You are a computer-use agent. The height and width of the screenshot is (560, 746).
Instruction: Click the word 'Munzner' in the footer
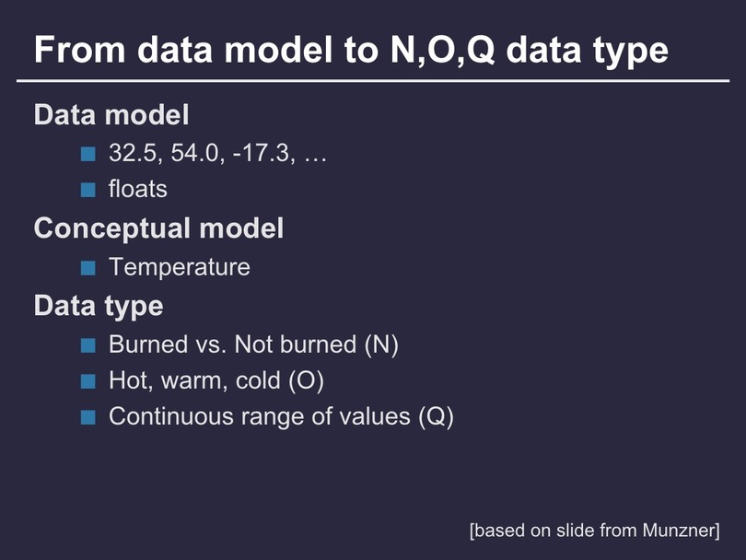679,530
